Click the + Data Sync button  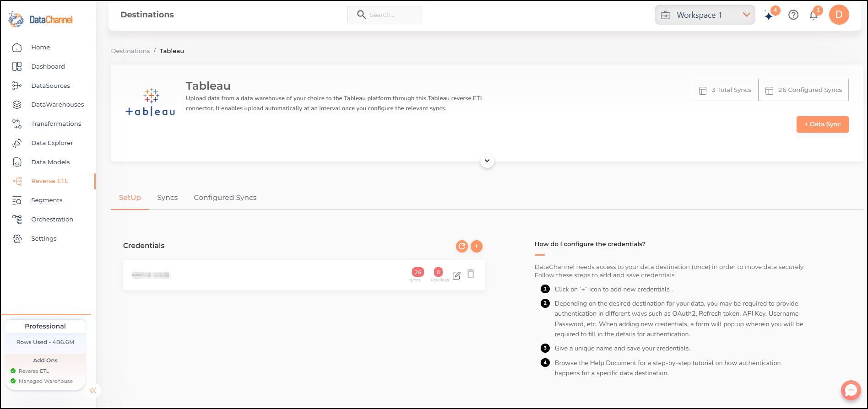coord(823,124)
